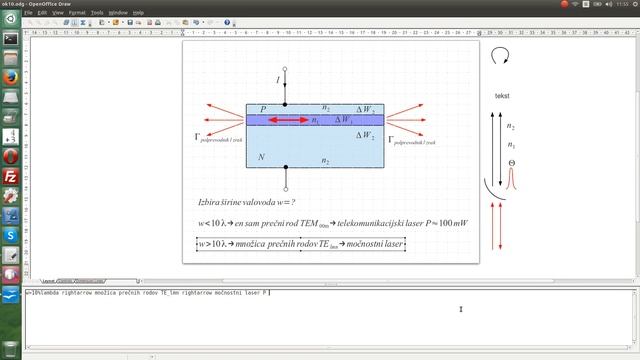Click the blue Help question-mark icon

pyautogui.click(x=227, y=22)
